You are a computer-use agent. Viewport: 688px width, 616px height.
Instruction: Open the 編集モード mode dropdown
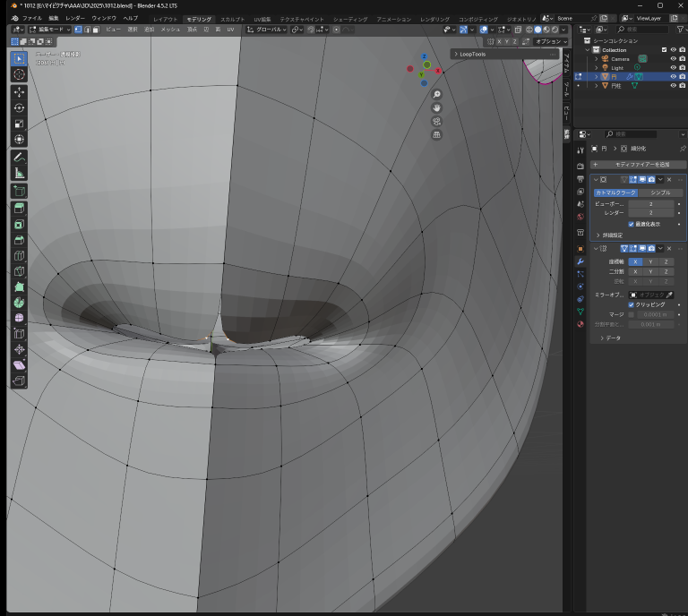pyautogui.click(x=48, y=30)
